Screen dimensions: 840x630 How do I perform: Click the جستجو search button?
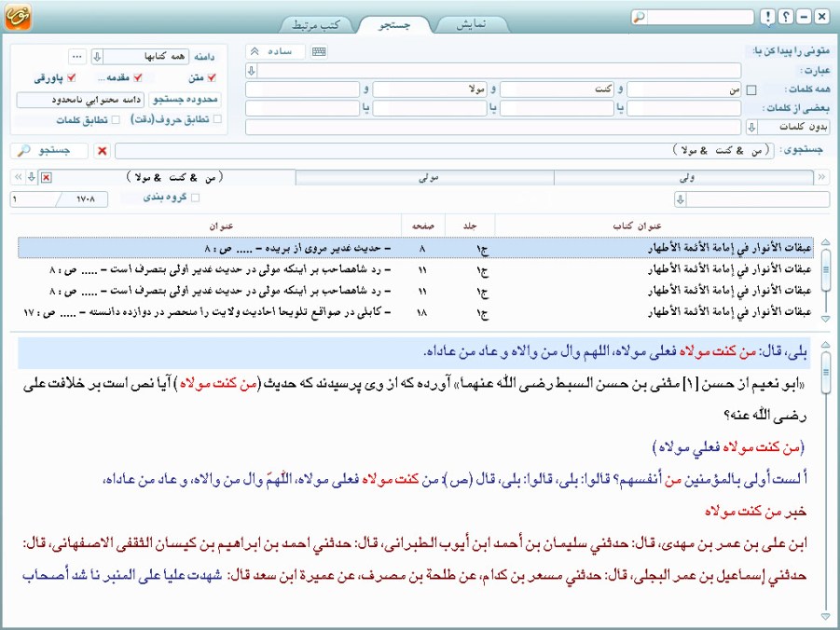coord(49,151)
